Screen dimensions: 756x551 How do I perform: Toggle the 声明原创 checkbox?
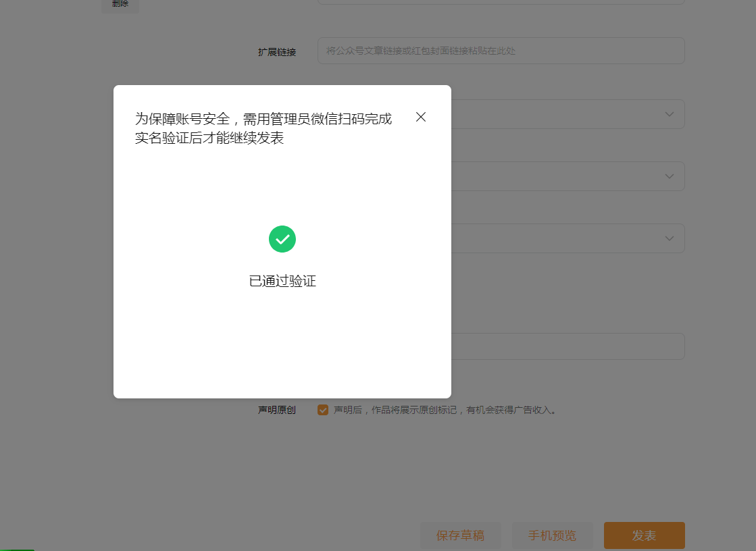(323, 410)
